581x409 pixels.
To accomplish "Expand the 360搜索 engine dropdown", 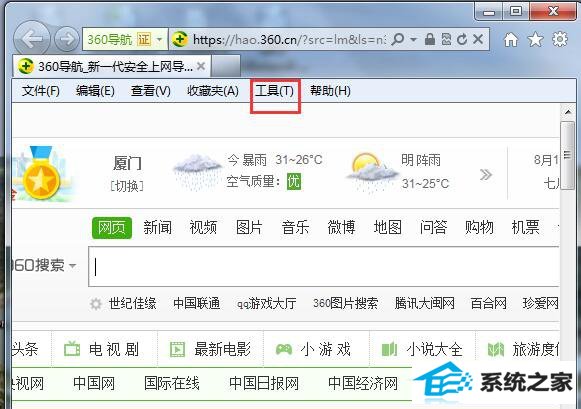I will (x=73, y=265).
